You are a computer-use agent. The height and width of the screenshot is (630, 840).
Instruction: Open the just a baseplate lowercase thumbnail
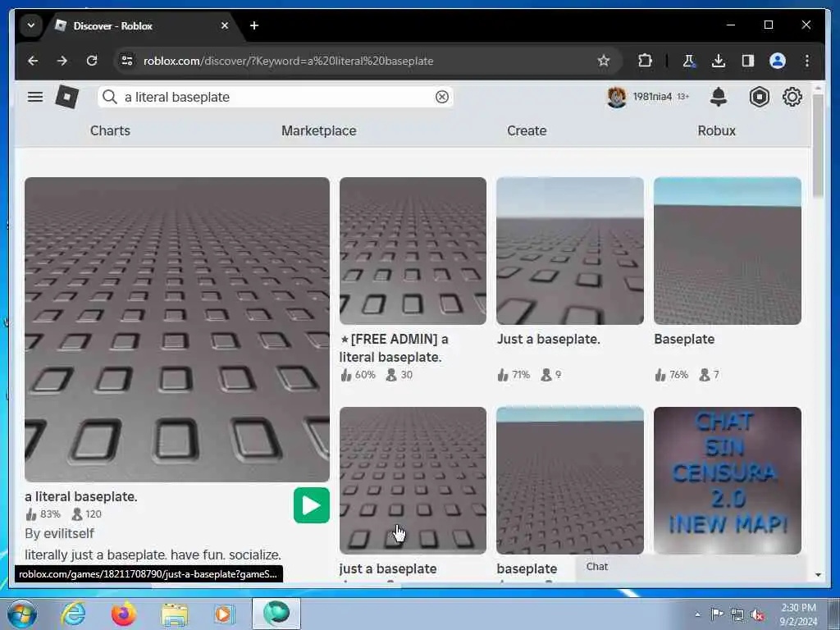click(413, 481)
